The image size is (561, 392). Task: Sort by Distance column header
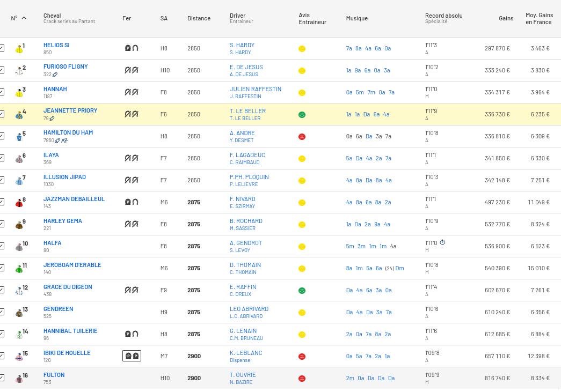[x=199, y=18]
